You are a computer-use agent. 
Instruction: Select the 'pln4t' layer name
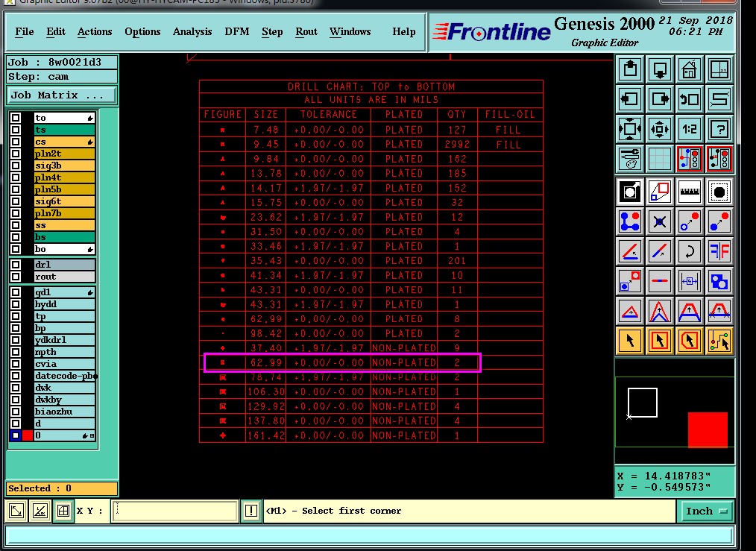[x=64, y=177]
